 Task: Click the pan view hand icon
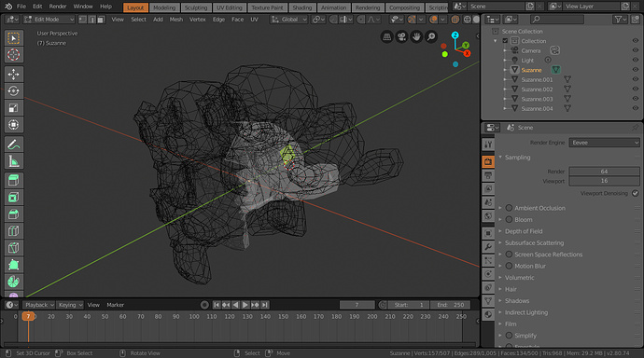click(416, 37)
